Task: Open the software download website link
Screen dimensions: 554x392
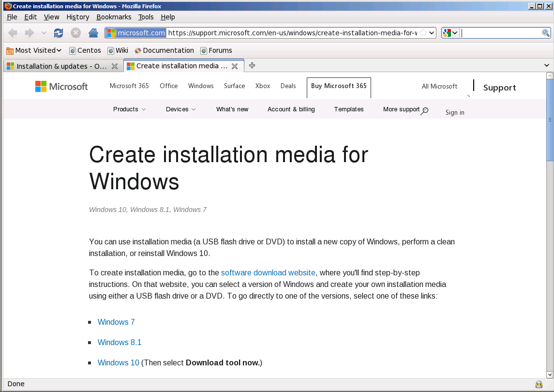Action: tap(268, 273)
